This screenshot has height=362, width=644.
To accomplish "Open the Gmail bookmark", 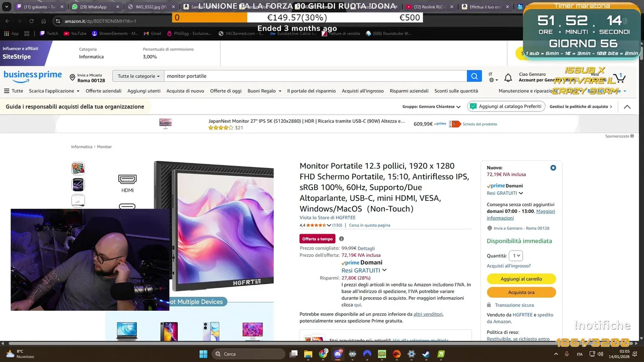I will tap(152, 34).
